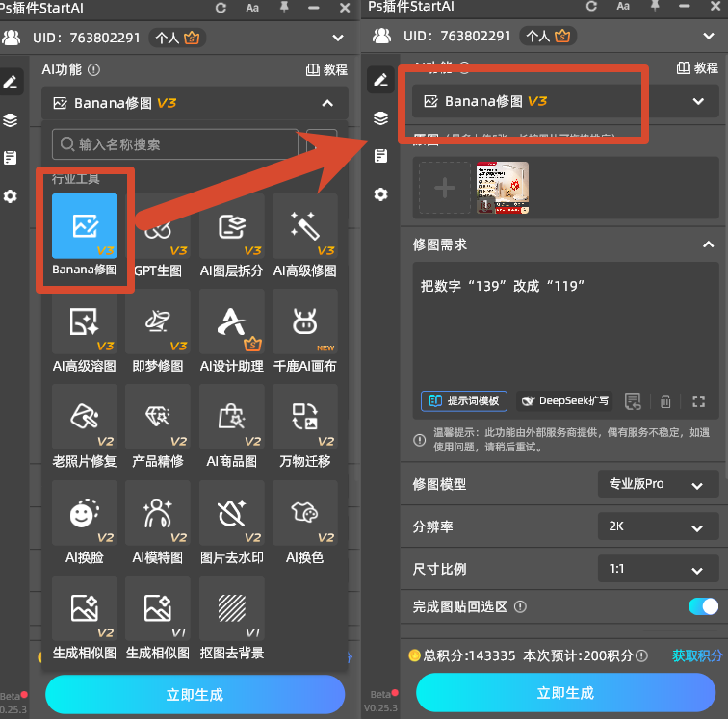Screen dimensions: 728x719
Task: Click the Aa font size icon in left panel
Action: tap(252, 8)
